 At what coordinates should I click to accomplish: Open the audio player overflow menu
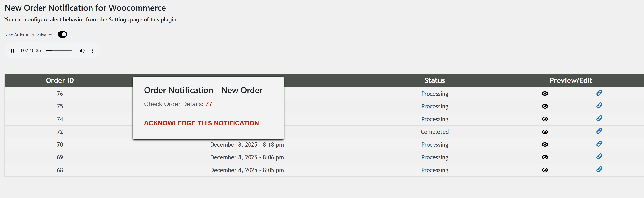pos(92,50)
